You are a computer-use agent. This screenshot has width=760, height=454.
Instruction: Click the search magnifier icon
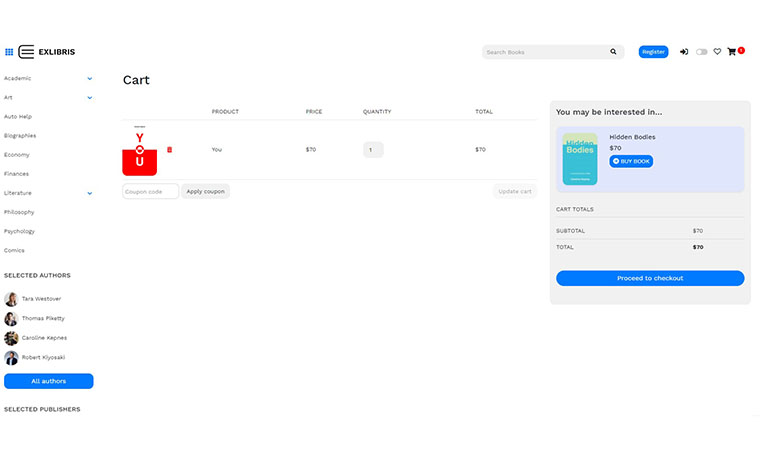tap(613, 52)
